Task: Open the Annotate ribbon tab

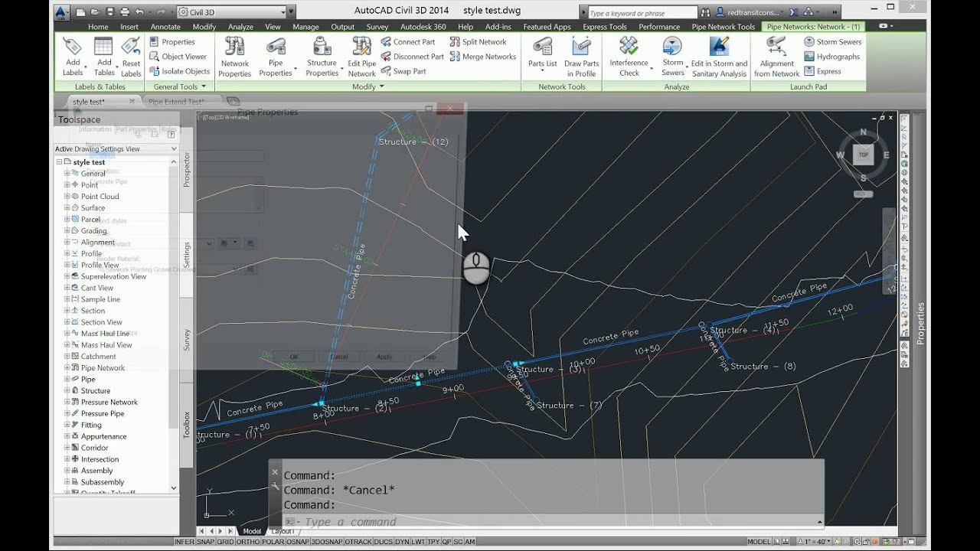Action: (165, 27)
